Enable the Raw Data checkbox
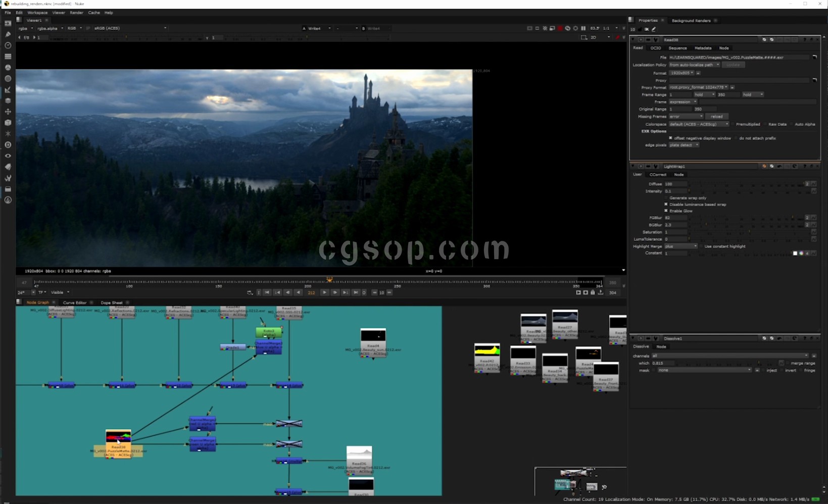This screenshot has width=828, height=504. point(765,124)
